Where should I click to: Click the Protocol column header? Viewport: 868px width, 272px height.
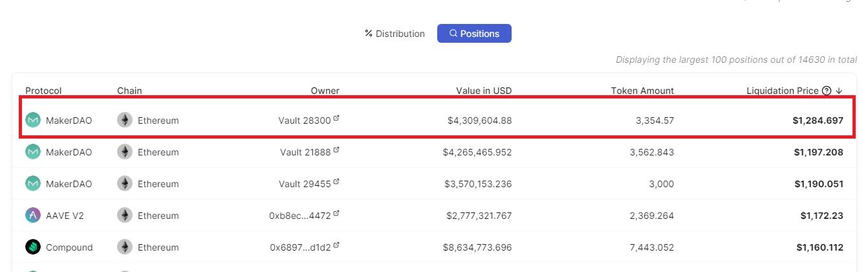click(x=43, y=91)
